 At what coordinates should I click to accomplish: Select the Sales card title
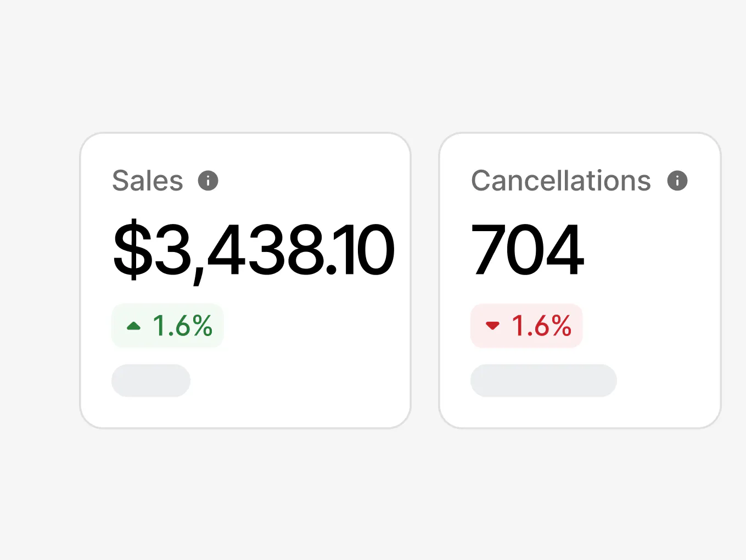[x=148, y=181]
